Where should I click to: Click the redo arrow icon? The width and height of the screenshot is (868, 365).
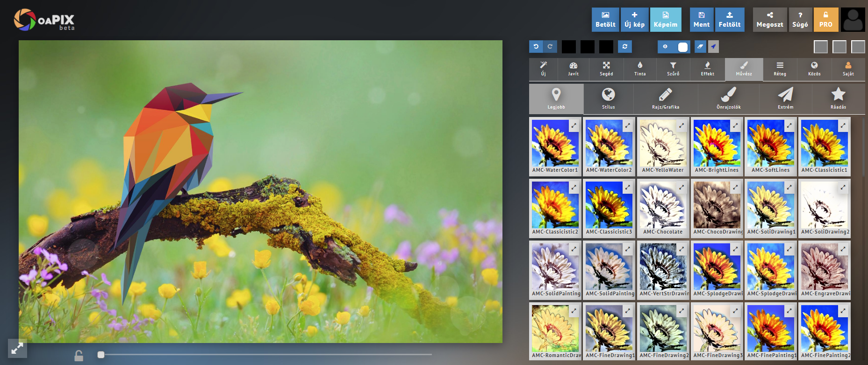point(550,46)
